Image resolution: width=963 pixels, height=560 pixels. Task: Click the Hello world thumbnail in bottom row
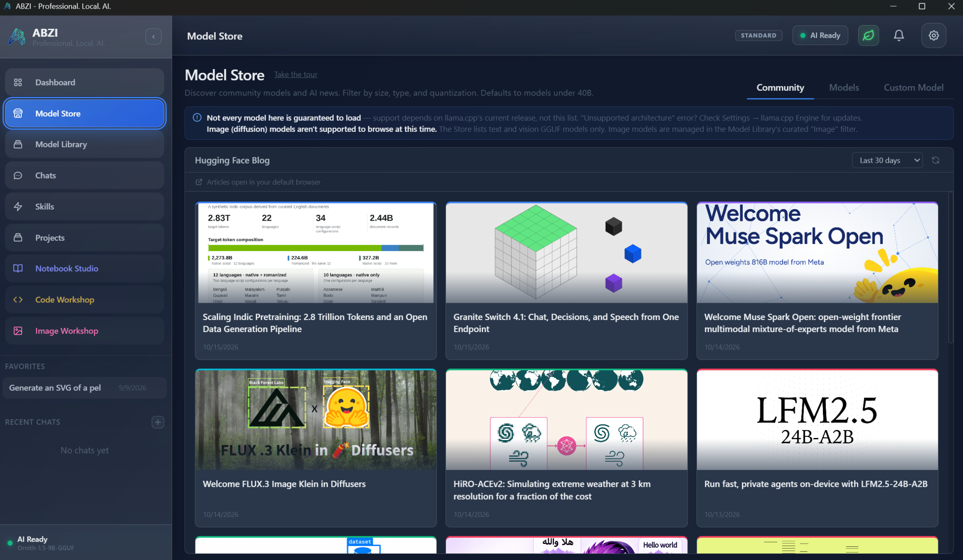[566, 546]
